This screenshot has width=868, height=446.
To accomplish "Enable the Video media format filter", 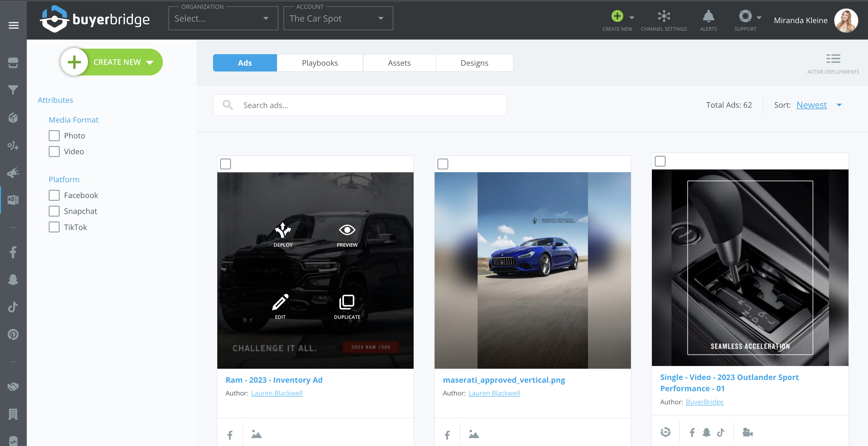I will [54, 151].
